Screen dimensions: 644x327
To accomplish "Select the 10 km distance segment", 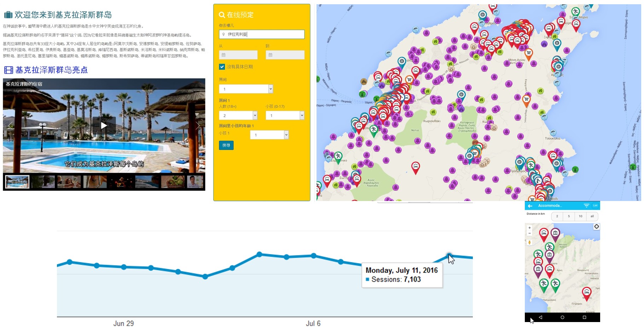I will [580, 216].
